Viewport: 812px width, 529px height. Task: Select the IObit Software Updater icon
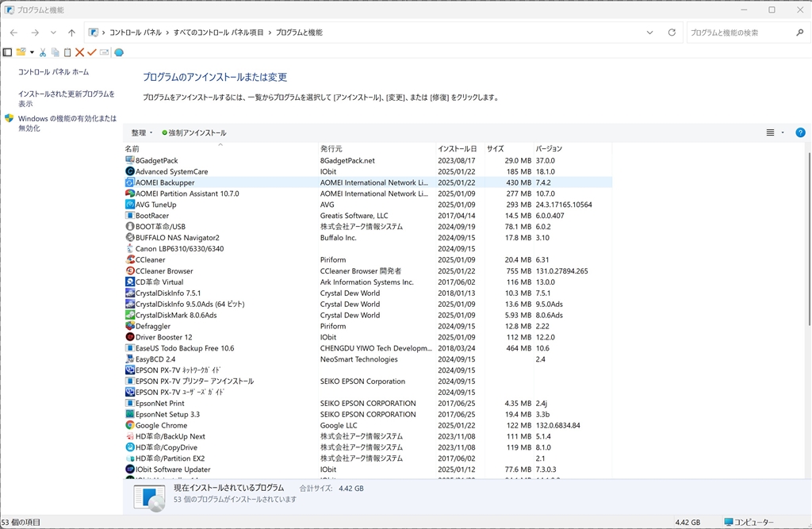point(130,469)
